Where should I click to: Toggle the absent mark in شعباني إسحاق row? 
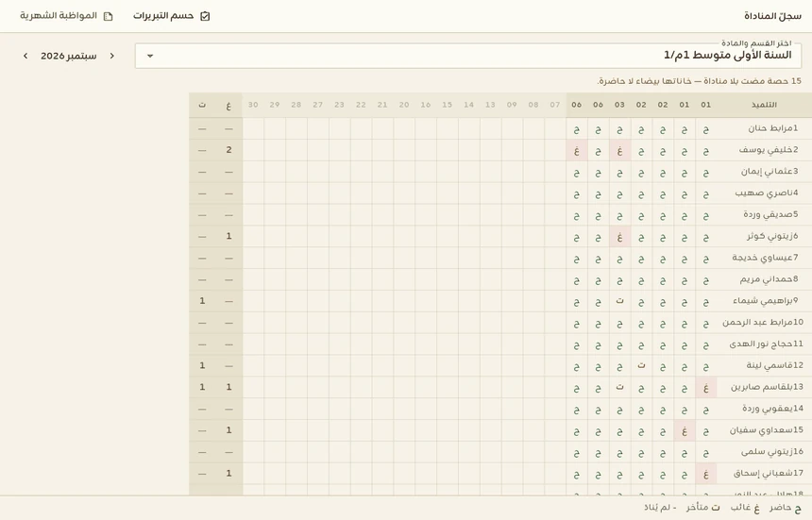pos(706,474)
